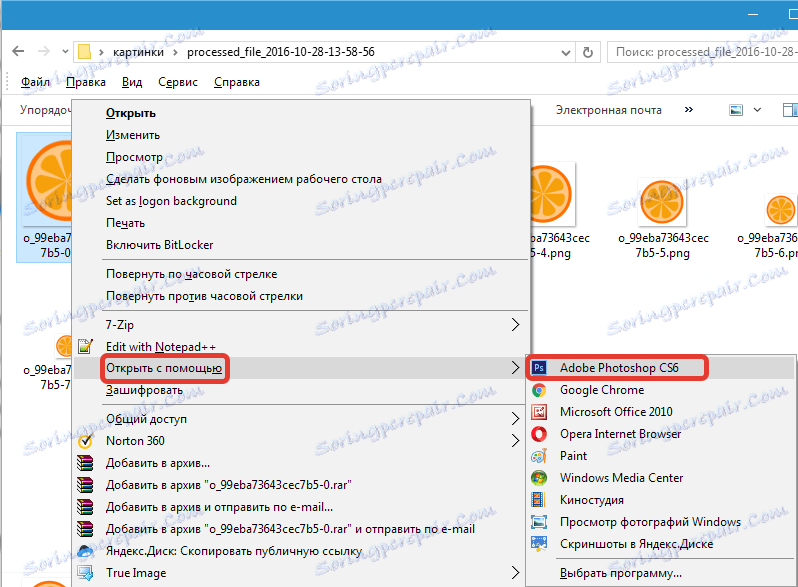Open the Правка menu
798x587 pixels.
(x=86, y=82)
